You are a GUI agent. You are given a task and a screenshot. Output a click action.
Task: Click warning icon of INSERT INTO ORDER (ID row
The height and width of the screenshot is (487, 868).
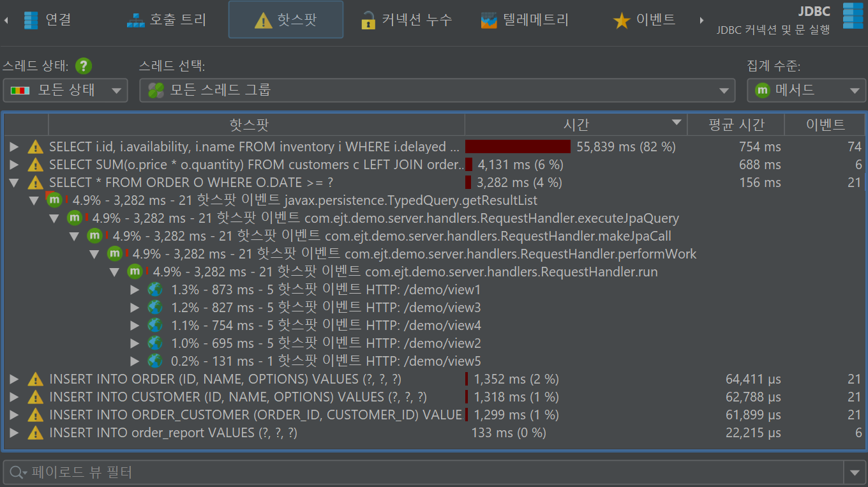pyautogui.click(x=35, y=379)
